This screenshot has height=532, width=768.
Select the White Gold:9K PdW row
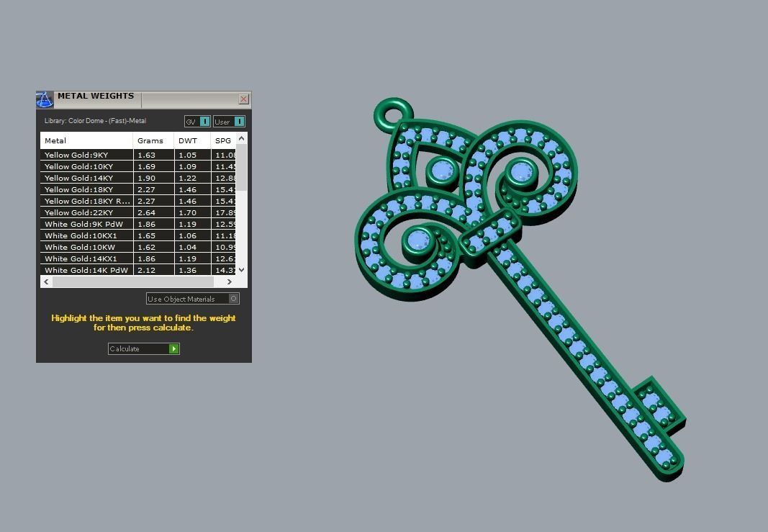point(137,224)
